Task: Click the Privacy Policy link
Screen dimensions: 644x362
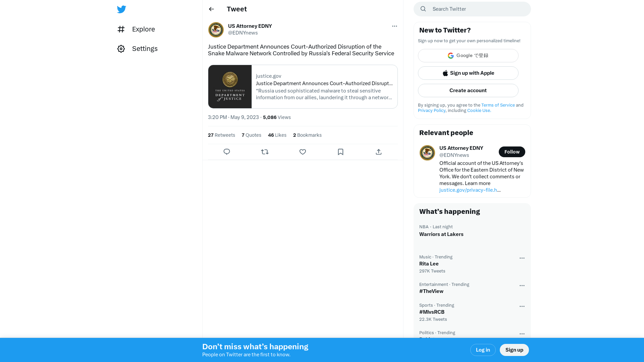Action: click(x=432, y=110)
